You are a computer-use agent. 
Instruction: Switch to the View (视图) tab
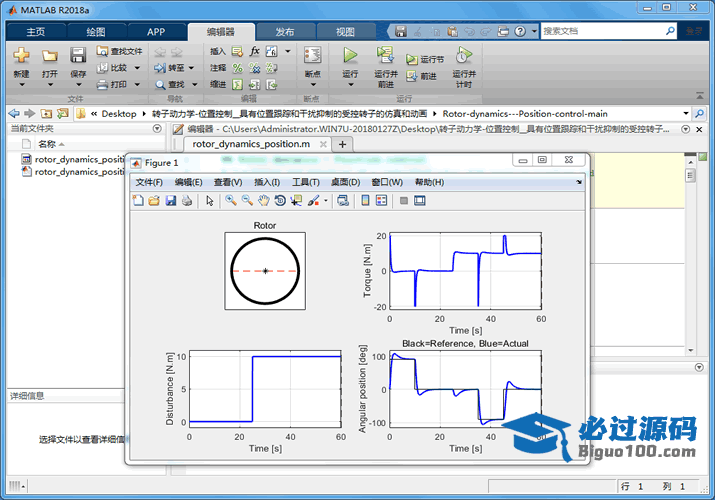(345, 32)
